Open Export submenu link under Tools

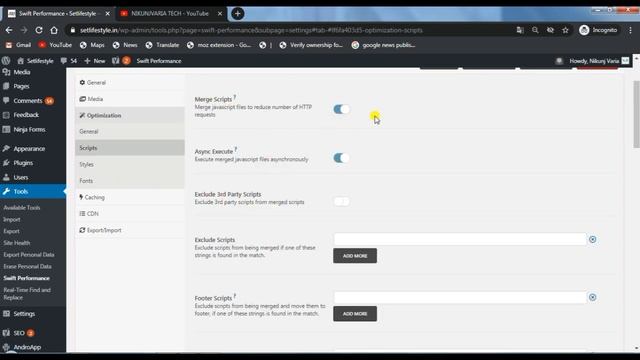point(11,231)
